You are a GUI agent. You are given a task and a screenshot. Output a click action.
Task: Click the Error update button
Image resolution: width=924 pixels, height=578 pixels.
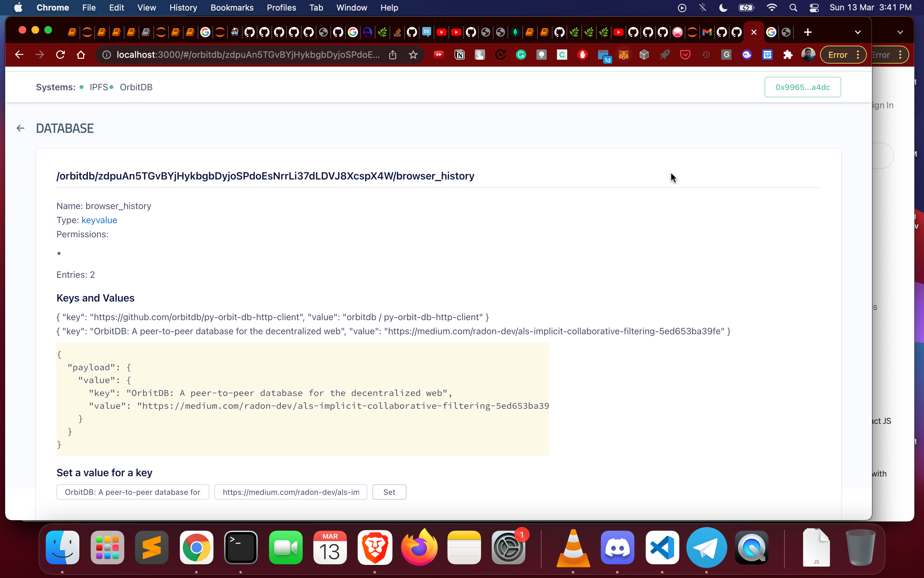843,55
